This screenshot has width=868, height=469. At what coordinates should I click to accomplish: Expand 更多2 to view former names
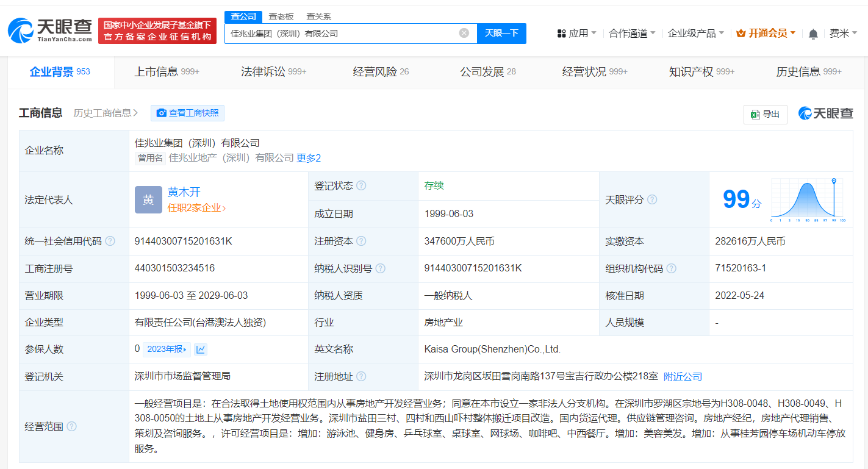[310, 158]
